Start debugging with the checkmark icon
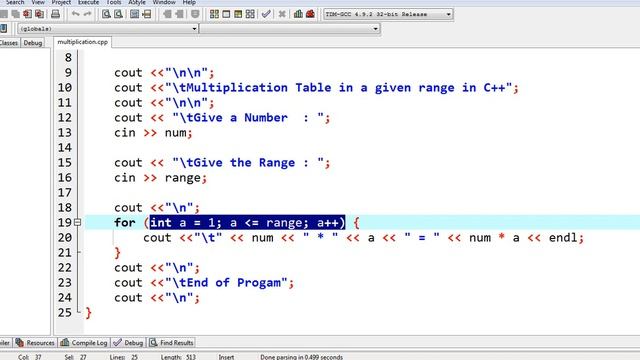 point(266,14)
